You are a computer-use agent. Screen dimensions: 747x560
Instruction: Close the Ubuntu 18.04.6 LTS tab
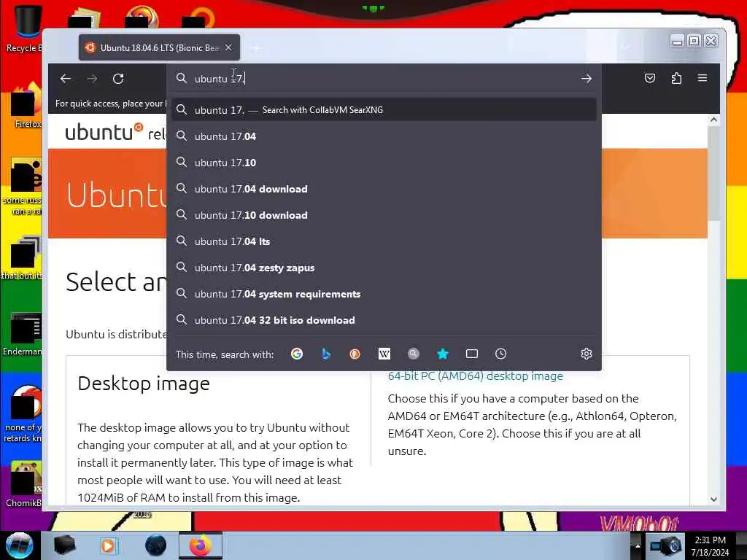click(228, 47)
